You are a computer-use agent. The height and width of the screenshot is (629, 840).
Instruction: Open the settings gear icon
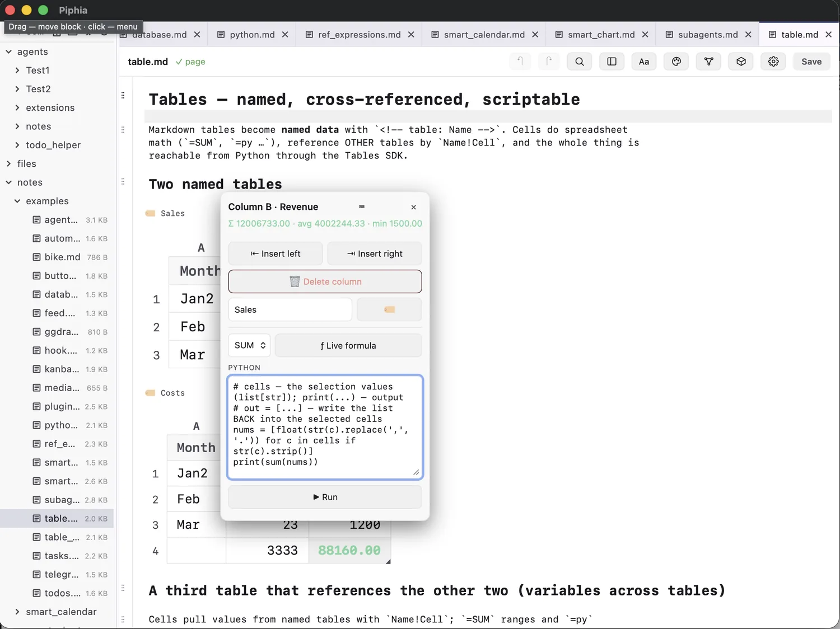click(x=773, y=62)
